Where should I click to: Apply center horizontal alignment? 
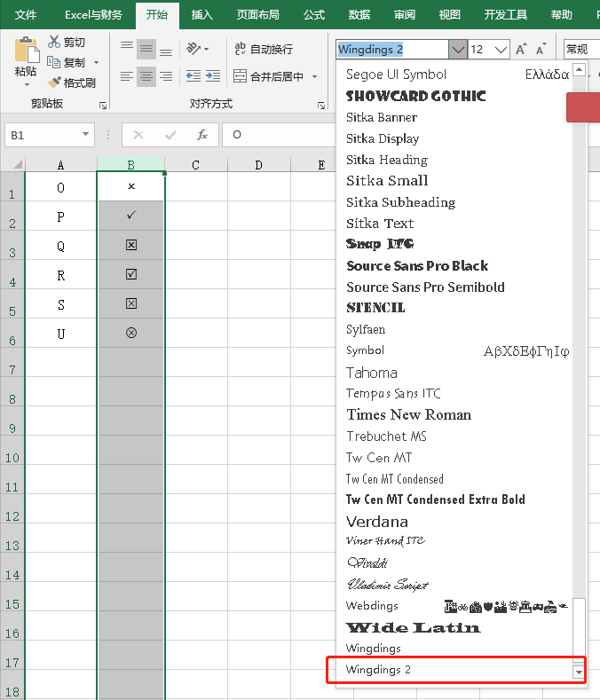[146, 76]
